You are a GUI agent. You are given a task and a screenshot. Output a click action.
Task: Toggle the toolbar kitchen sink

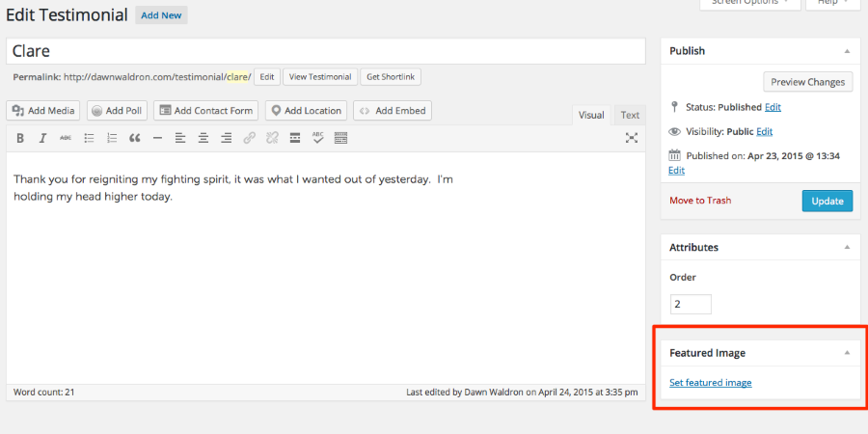coord(340,138)
